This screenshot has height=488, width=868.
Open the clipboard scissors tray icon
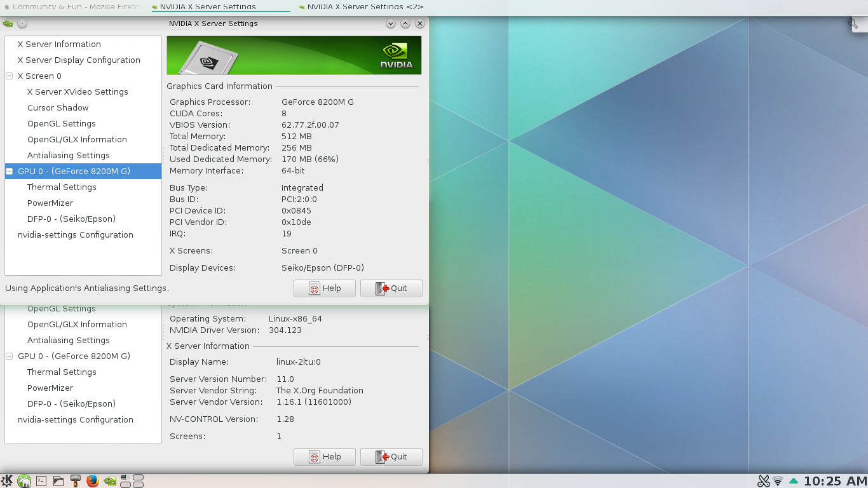(763, 481)
